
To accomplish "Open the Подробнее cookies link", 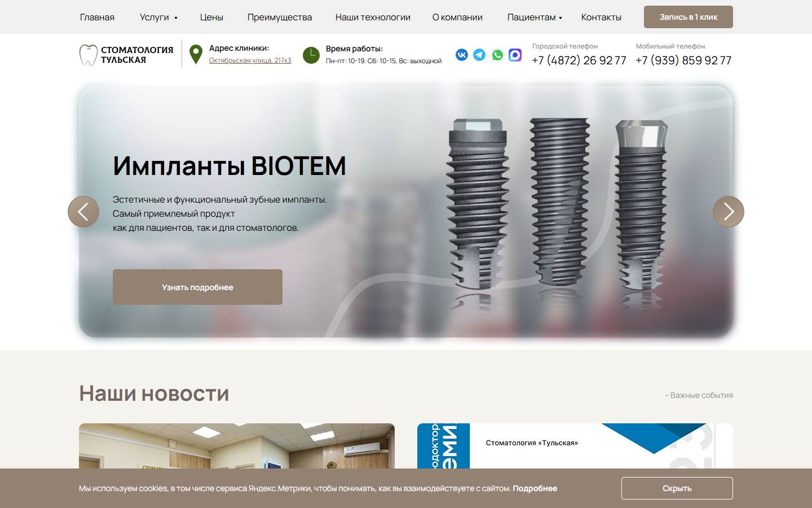I will (x=535, y=488).
